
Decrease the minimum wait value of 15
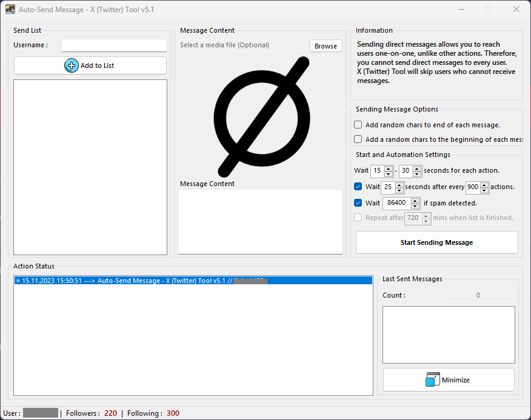[389, 174]
